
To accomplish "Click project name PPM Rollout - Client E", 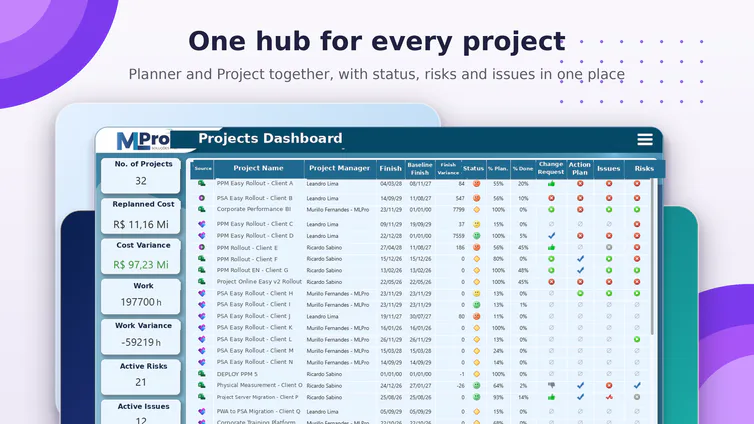I will coord(247,248).
